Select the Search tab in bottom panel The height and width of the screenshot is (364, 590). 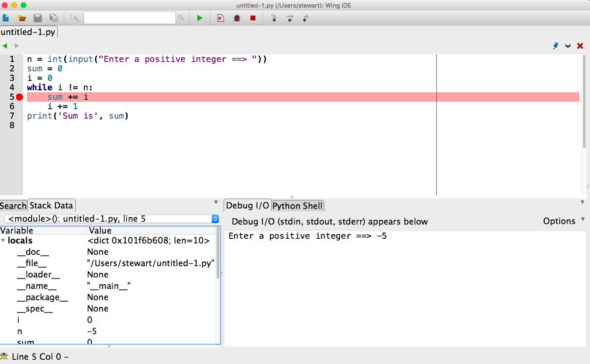tap(13, 206)
